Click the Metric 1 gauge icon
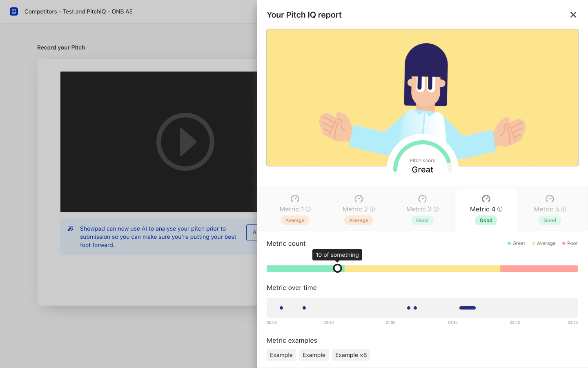The image size is (588, 368). click(x=295, y=199)
